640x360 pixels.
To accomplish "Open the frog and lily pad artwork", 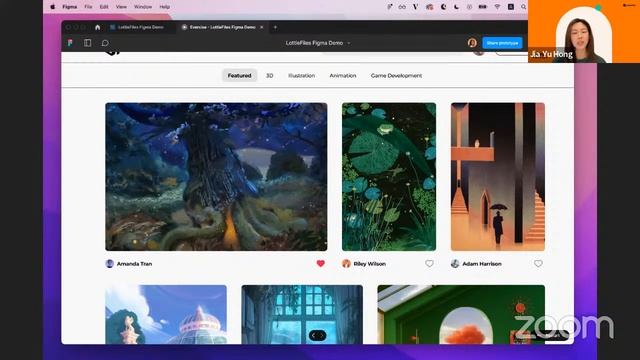I will 389,177.
